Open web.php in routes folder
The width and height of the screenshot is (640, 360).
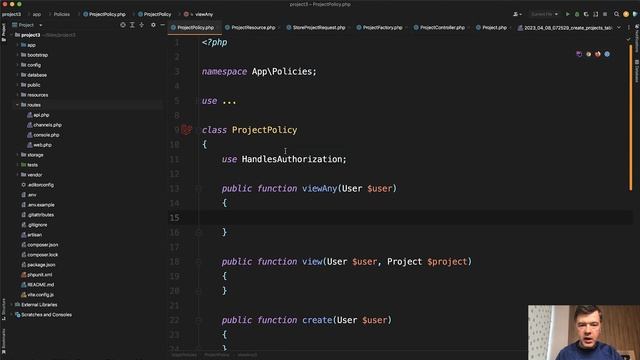click(39, 145)
